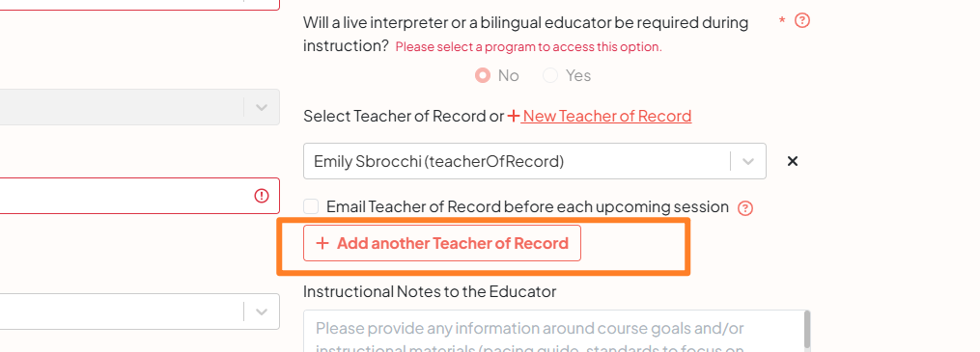Click plus icon inside Add another Teacher button
The width and height of the screenshot is (980, 352).
[x=322, y=243]
